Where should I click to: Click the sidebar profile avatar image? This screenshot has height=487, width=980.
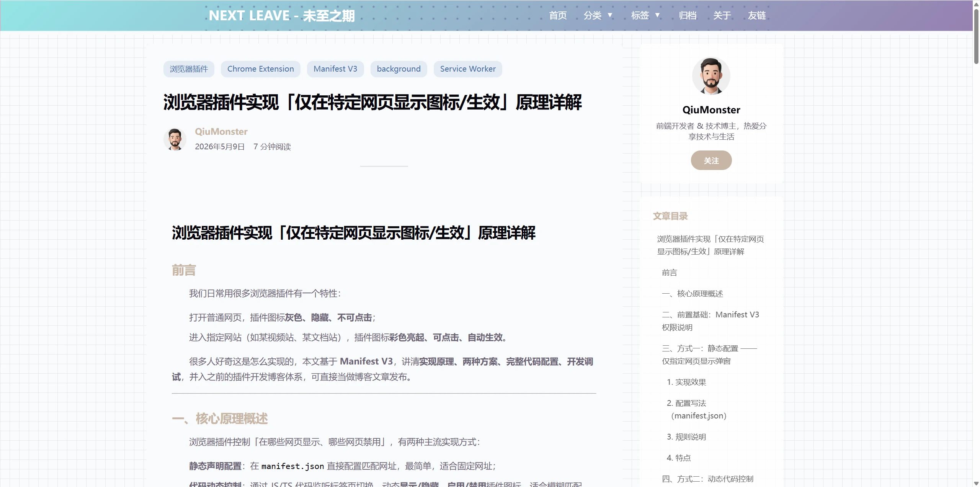711,76
